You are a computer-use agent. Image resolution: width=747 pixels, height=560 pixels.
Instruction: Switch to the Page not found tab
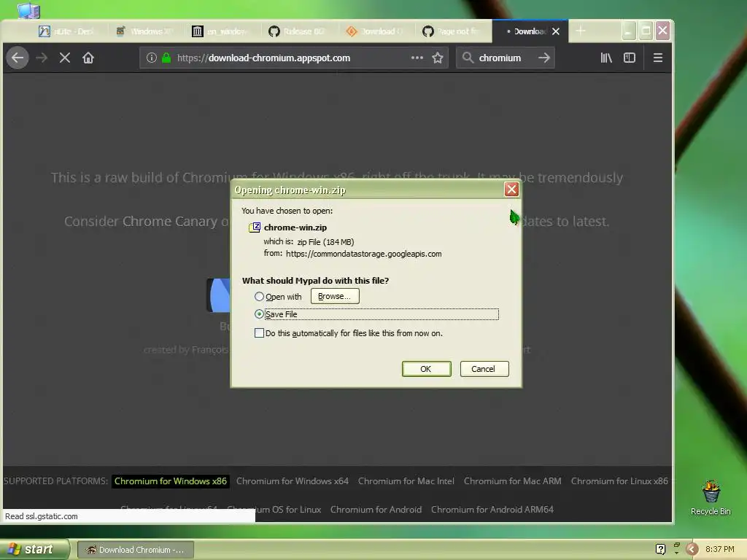[x=452, y=31]
